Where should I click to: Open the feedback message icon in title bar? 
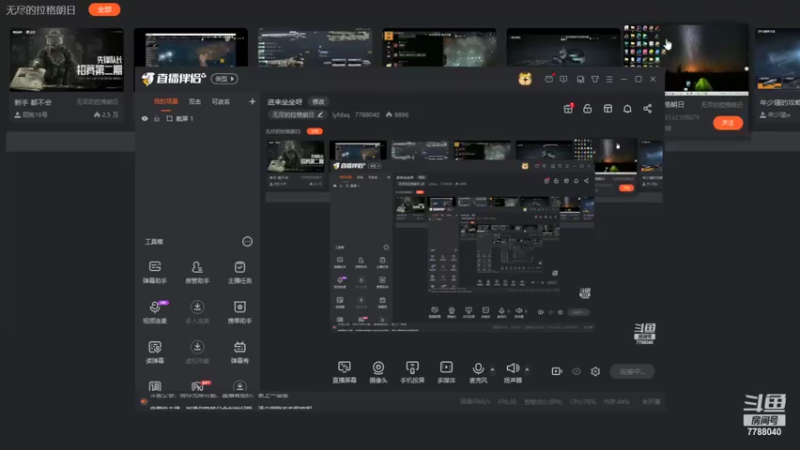563,79
